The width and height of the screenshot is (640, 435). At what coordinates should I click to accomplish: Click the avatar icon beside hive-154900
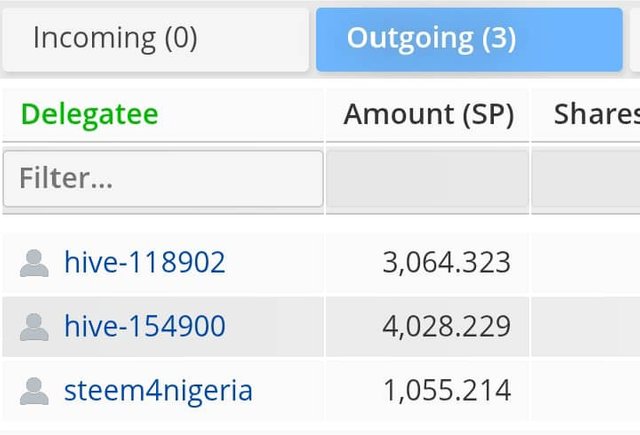pos(34,326)
